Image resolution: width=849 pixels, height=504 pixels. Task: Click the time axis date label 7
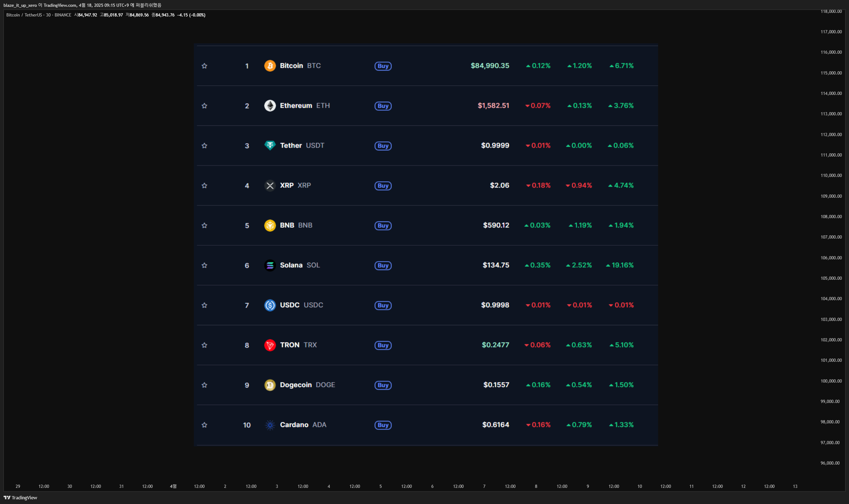[484, 486]
